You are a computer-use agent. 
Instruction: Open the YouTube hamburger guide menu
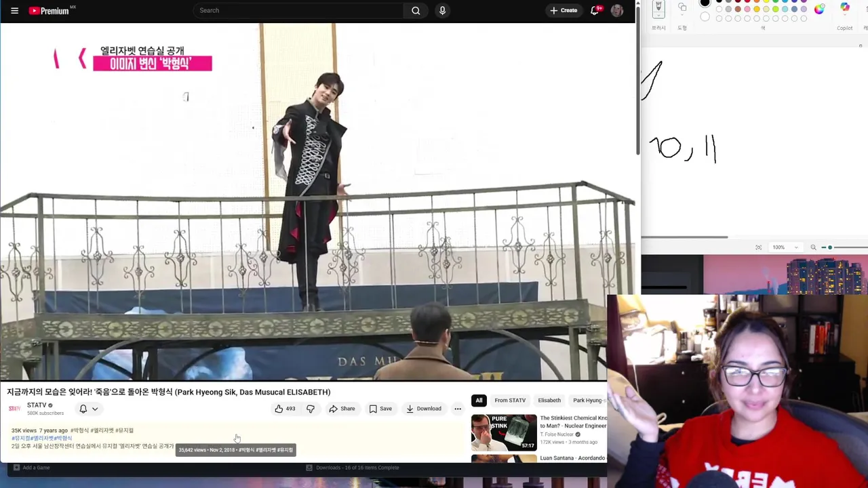(14, 10)
